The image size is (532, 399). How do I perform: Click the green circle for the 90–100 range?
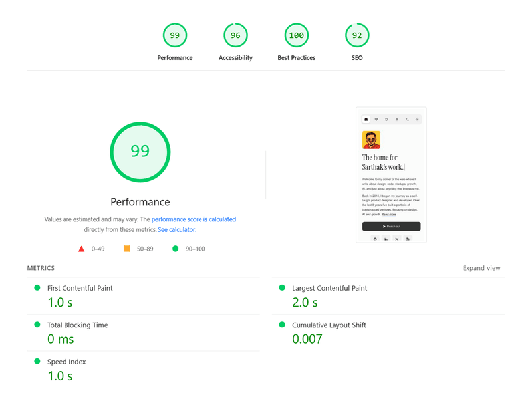click(175, 248)
